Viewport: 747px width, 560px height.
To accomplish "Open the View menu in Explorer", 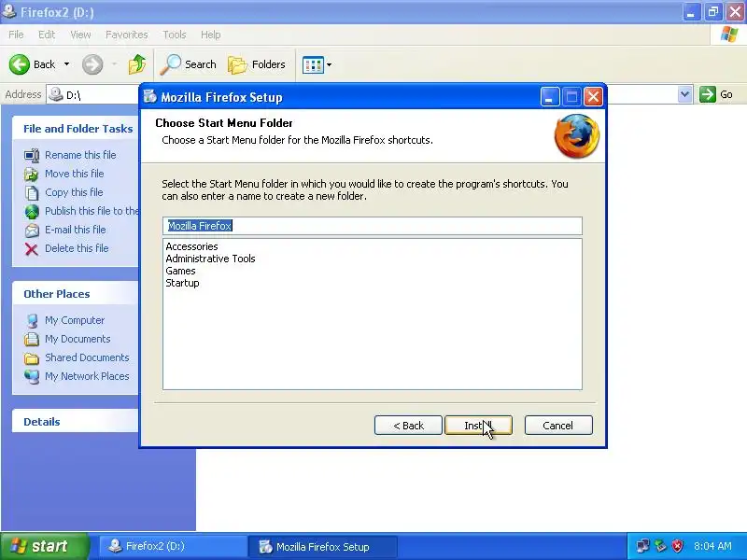I will pos(80,35).
